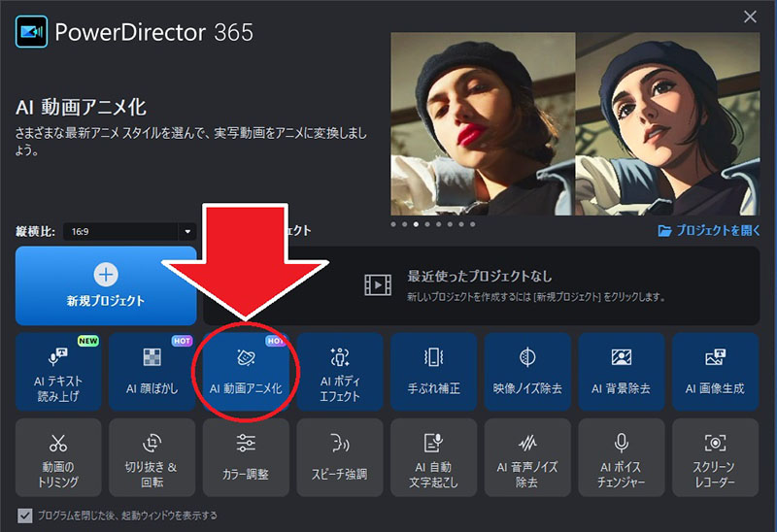Open 映像ノイズ除去 tool
This screenshot has width=777, height=532.
pyautogui.click(x=527, y=372)
